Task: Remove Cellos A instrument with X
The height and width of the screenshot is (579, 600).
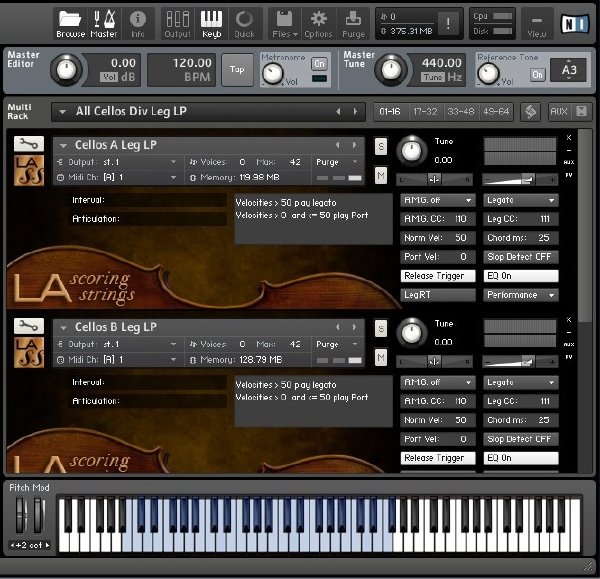Action: pos(569,137)
